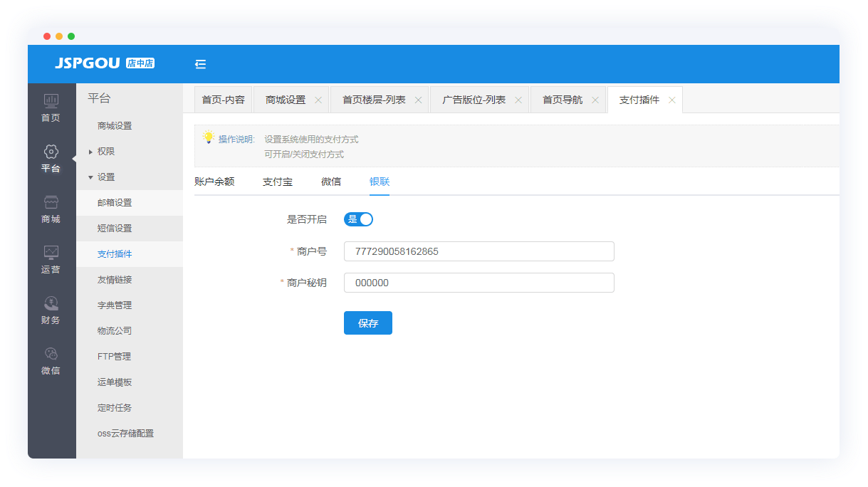
Task: Switch to the 支付宝 payment tab
Action: 278,182
